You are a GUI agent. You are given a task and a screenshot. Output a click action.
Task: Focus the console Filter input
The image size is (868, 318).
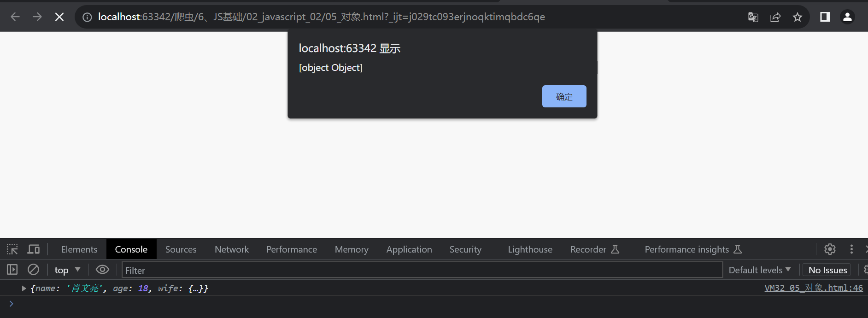tap(422, 270)
